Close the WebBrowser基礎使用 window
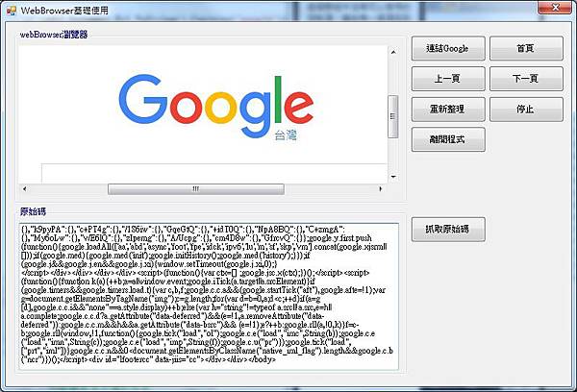The width and height of the screenshot is (577, 392). (x=556, y=7)
